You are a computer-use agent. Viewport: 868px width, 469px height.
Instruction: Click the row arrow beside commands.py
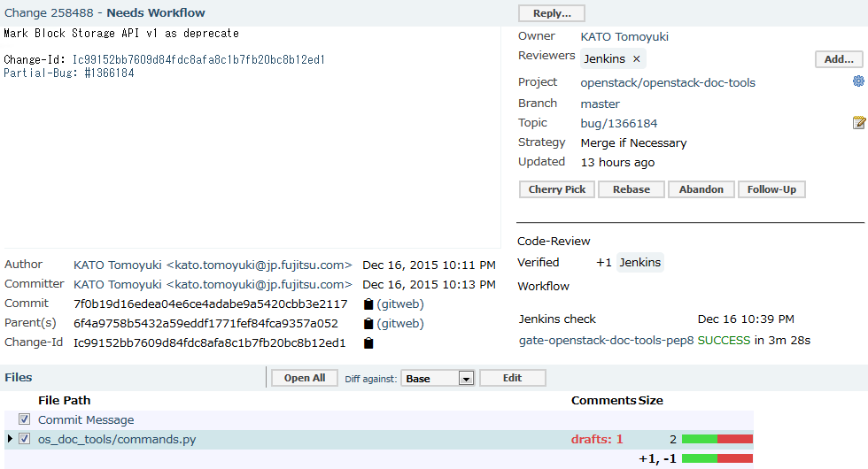point(10,439)
